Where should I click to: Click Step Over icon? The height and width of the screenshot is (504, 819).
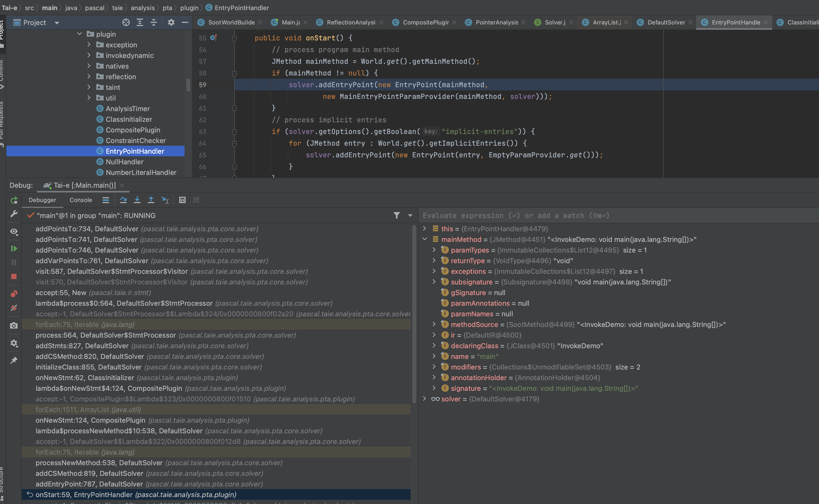(x=123, y=200)
